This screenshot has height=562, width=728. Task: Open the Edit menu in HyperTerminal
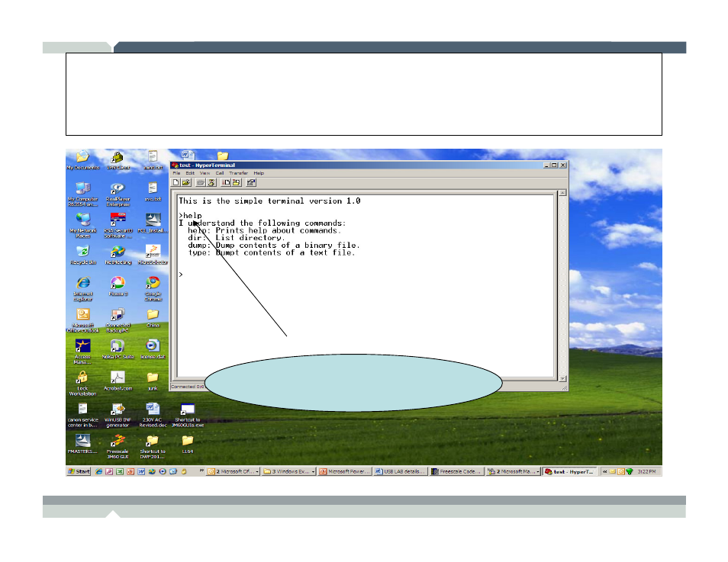[190, 173]
